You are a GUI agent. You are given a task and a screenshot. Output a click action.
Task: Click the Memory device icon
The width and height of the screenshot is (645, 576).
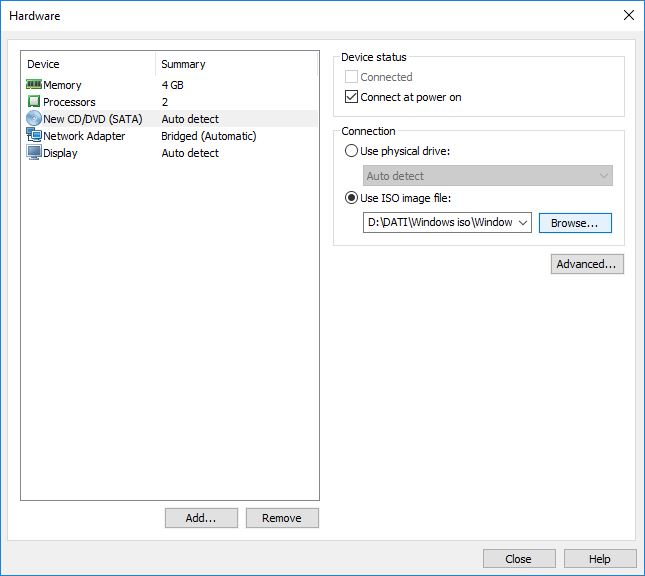(34, 85)
